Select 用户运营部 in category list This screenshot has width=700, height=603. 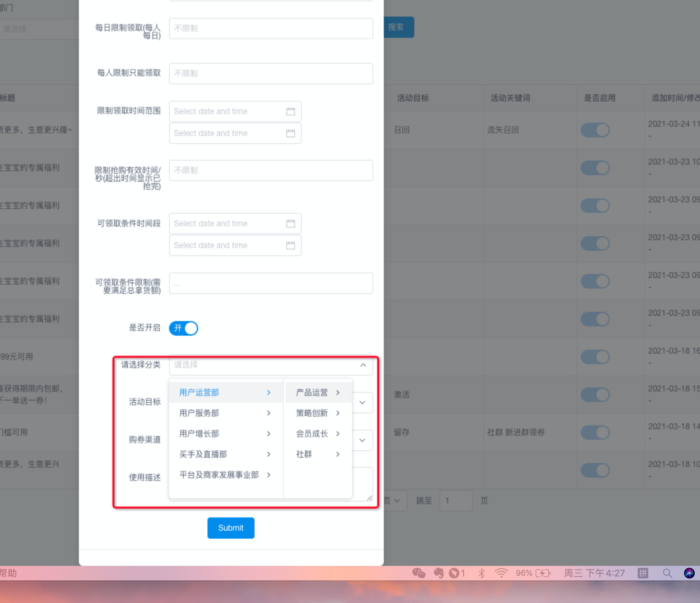226,392
